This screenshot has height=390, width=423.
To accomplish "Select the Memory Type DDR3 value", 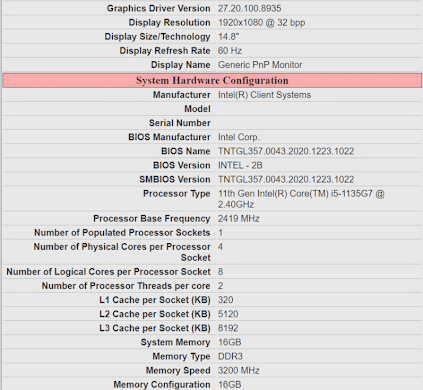I will [x=230, y=356].
